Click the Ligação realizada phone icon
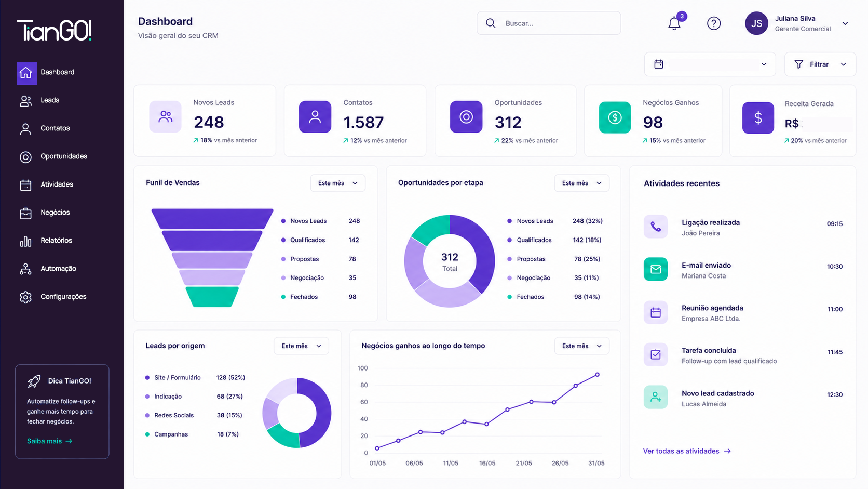The image size is (868, 489). 656,227
